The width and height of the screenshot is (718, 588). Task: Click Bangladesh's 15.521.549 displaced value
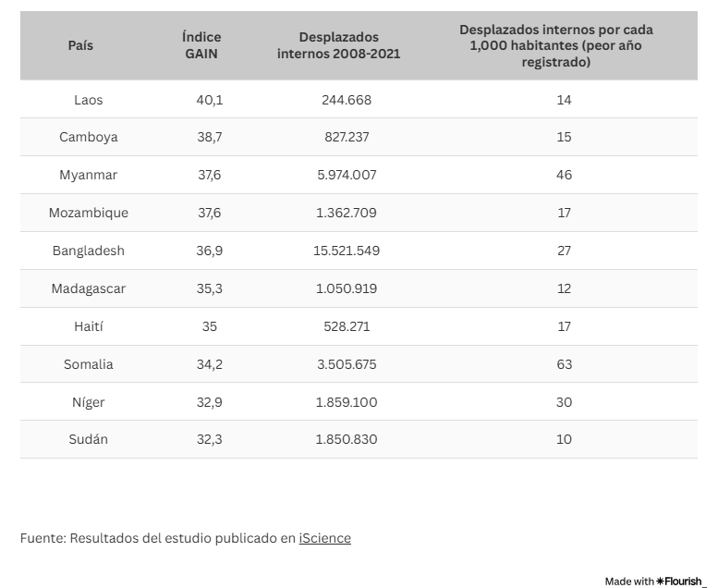[347, 251]
